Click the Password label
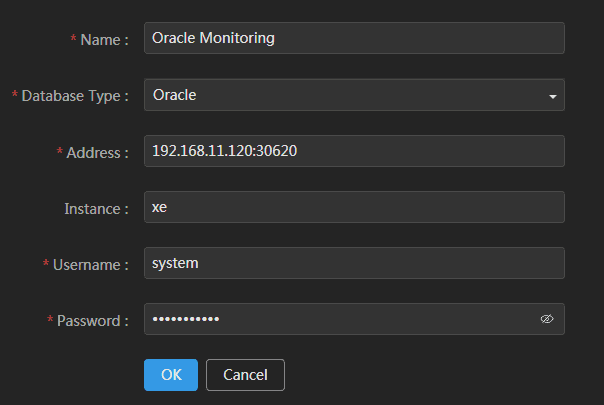 pos(92,321)
